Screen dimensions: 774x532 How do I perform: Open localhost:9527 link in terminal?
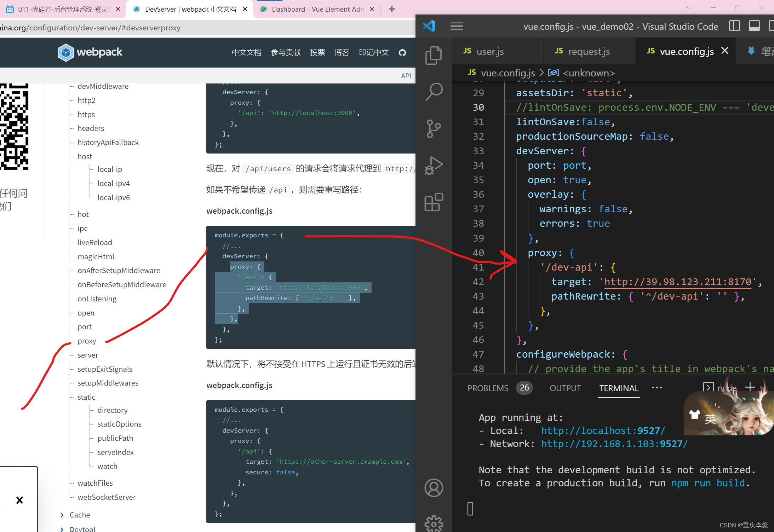coord(603,430)
